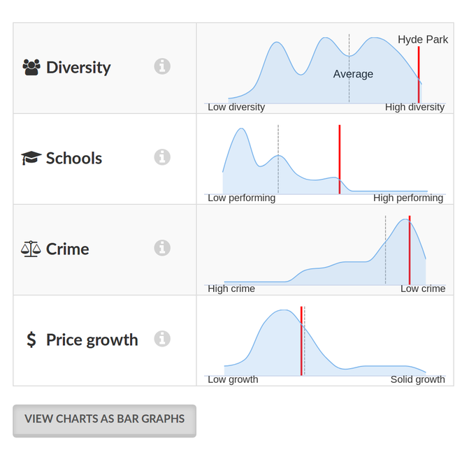
Task: Click the Hyde Park label
Action: [x=423, y=39]
